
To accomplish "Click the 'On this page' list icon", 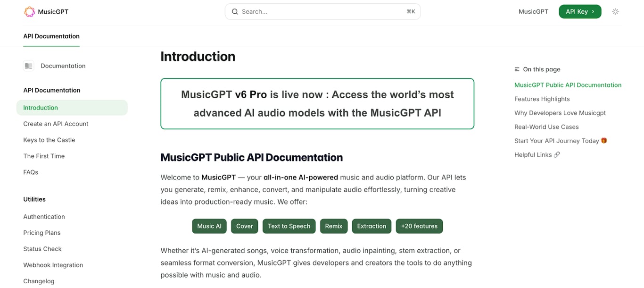I will [516, 69].
